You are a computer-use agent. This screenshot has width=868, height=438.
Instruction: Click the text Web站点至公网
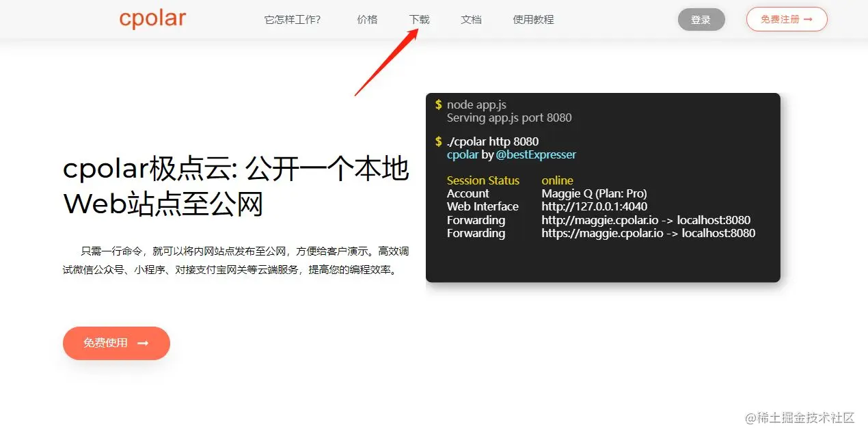(163, 205)
